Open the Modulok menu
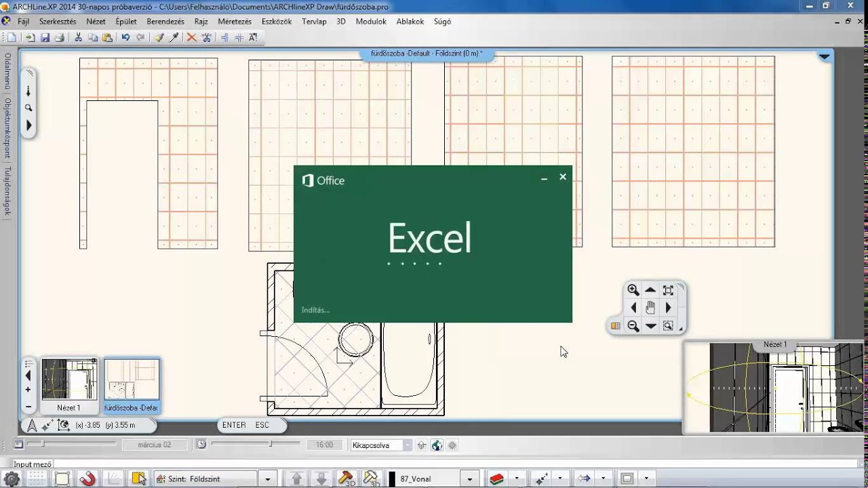This screenshot has height=488, width=868. pyautogui.click(x=371, y=21)
